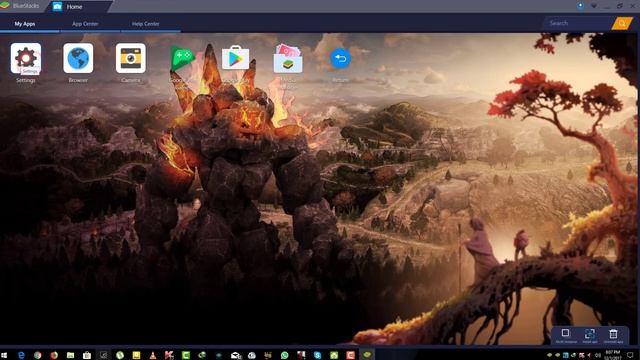Click the Install apk button
The image size is (640, 360).
pyautogui.click(x=589, y=336)
